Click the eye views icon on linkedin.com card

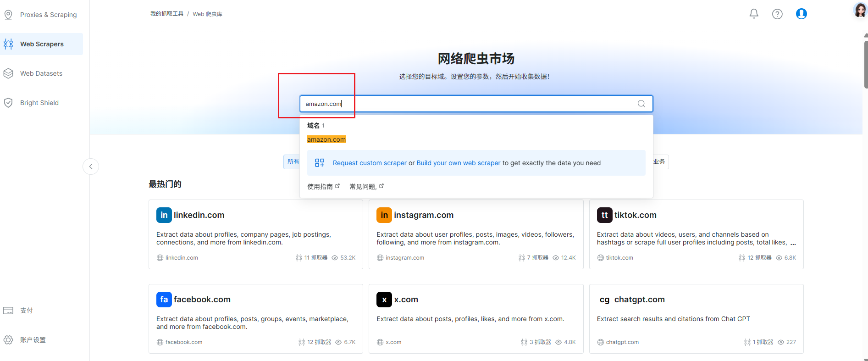[335, 258]
